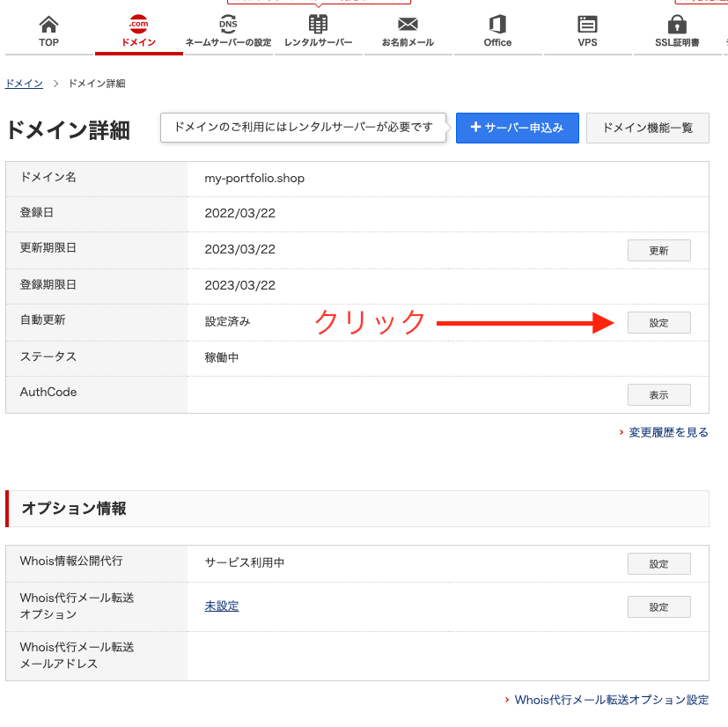
Task: Click the TOP home icon
Action: (48, 26)
